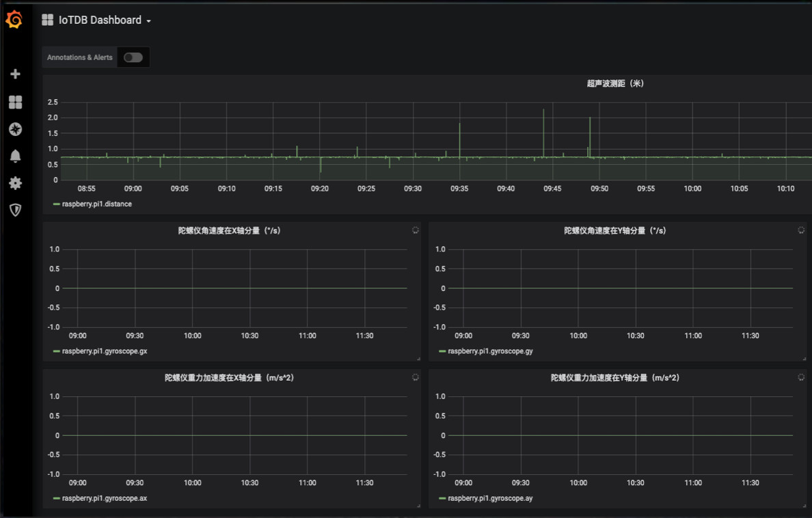
Task: Open the Dashboards icon in the sidebar
Action: [15, 102]
